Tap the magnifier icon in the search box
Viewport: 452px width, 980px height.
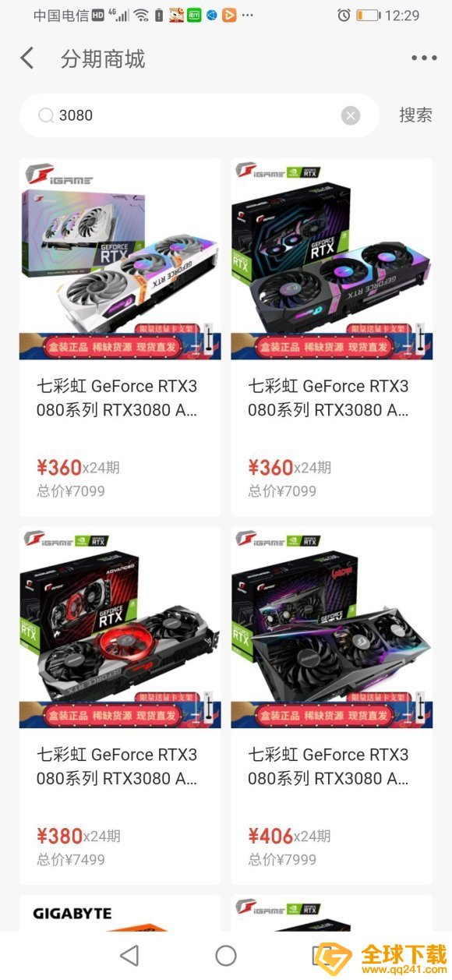click(46, 115)
